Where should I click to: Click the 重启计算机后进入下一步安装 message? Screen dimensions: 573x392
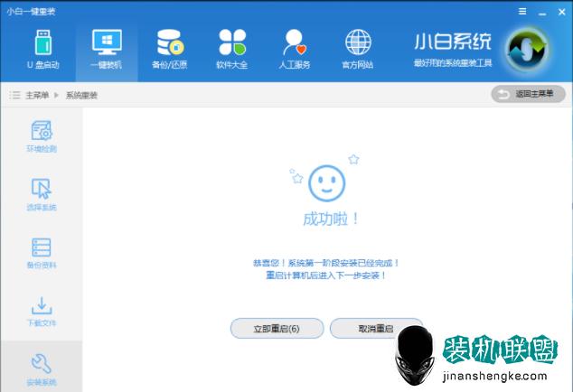coord(325,275)
